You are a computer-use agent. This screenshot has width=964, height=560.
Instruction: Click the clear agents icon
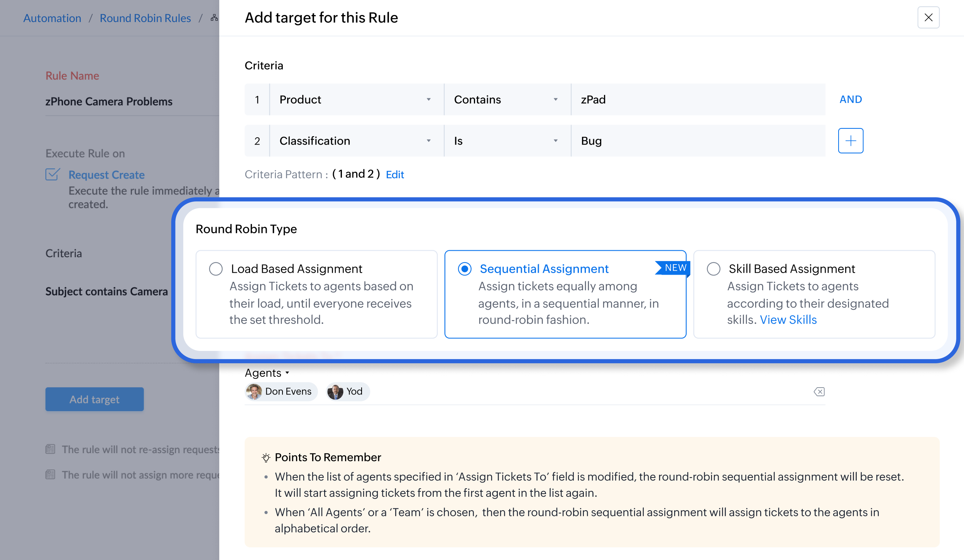point(819,392)
